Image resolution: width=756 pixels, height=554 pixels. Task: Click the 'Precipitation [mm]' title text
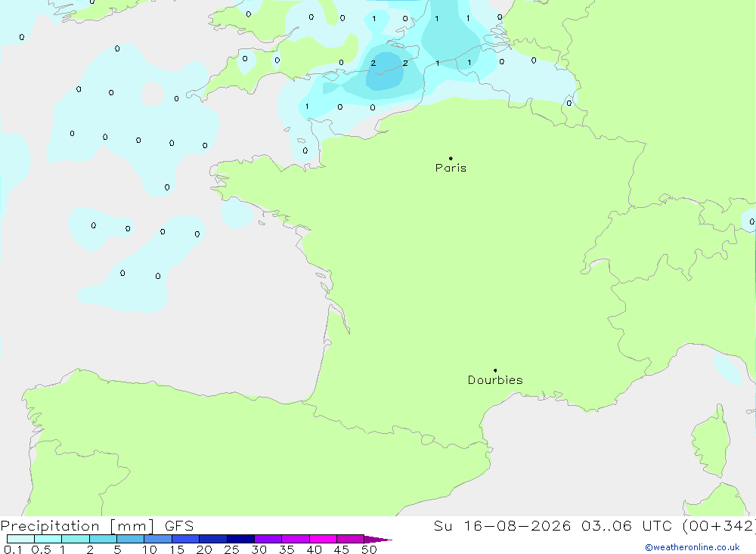[x=77, y=526]
